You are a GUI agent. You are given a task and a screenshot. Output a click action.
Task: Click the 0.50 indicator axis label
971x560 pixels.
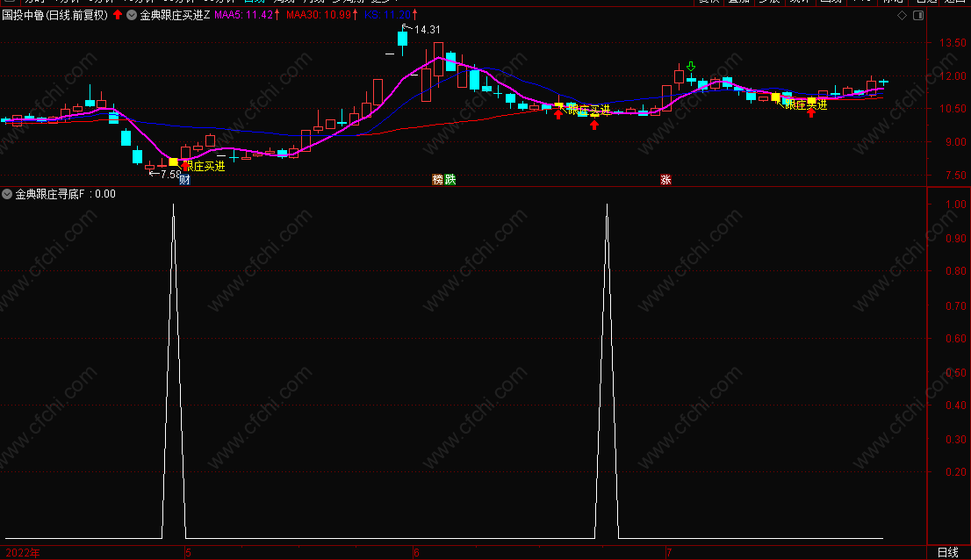click(x=955, y=372)
